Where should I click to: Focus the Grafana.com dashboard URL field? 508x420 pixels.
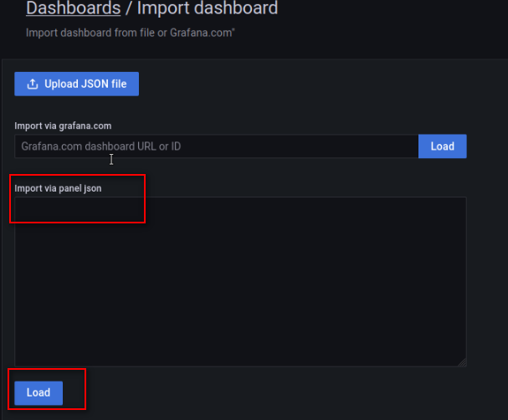coord(216,146)
